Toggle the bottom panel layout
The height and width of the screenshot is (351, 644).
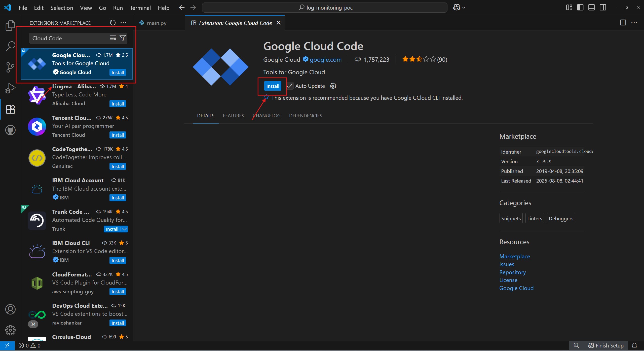pyautogui.click(x=591, y=8)
